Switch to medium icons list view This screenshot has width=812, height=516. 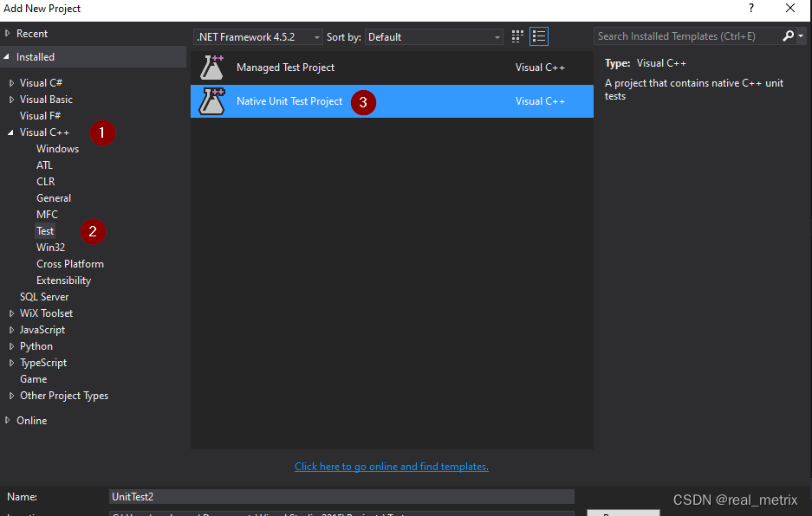538,36
